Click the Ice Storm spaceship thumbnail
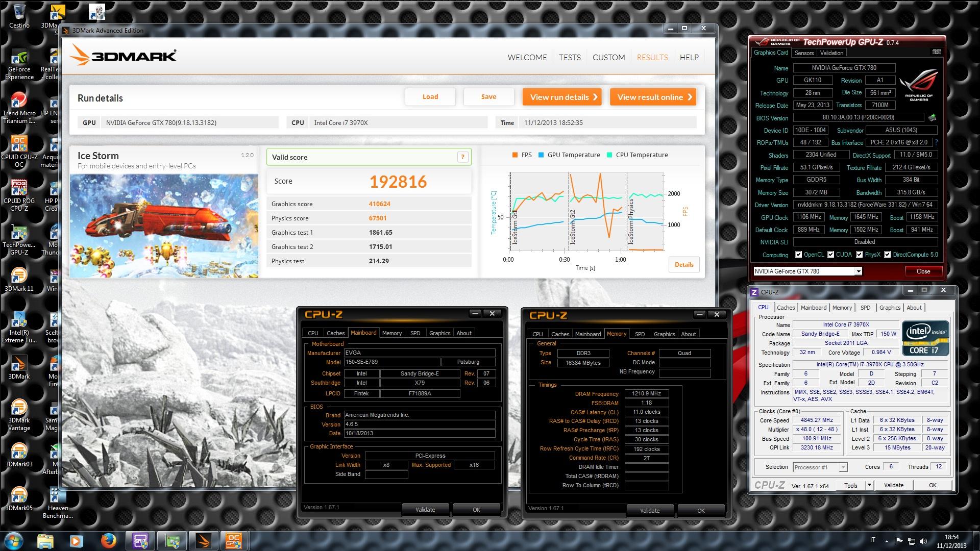 [164, 226]
